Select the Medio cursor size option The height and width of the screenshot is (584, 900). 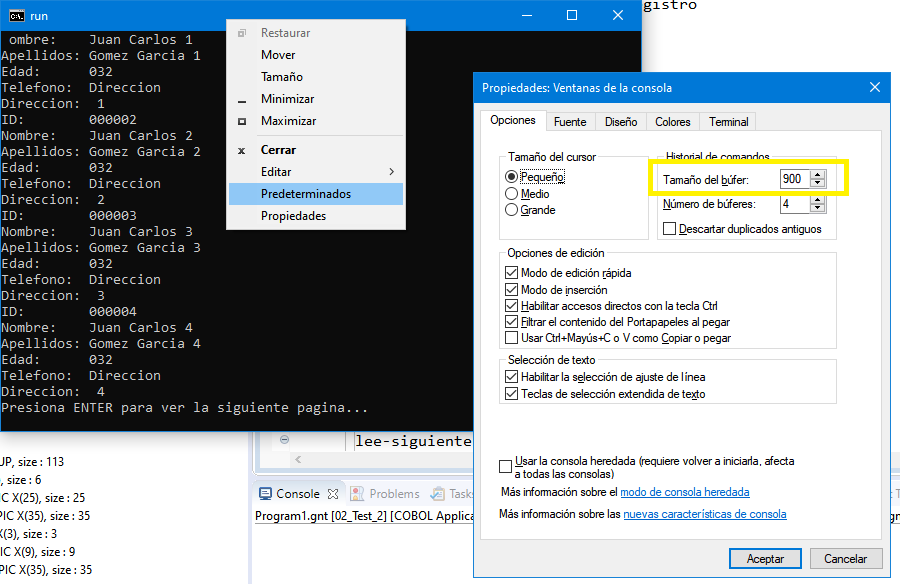[x=511, y=194]
